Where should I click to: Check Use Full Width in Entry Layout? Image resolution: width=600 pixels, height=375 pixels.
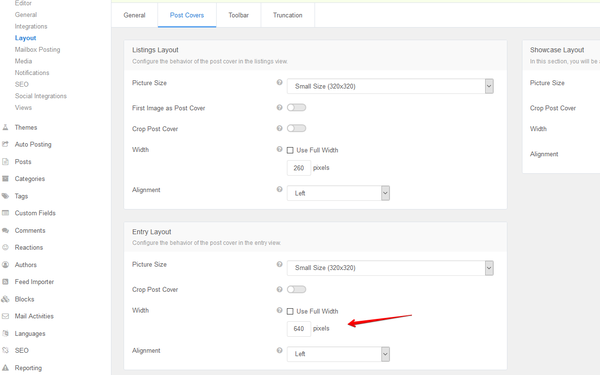click(x=290, y=311)
